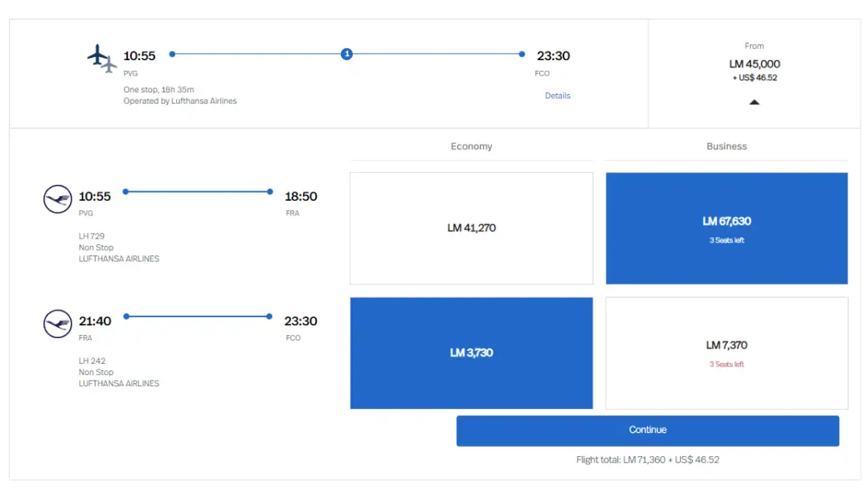The image size is (868, 490).
Task: Click the FRA to FCO route line
Action: pyautogui.click(x=198, y=316)
